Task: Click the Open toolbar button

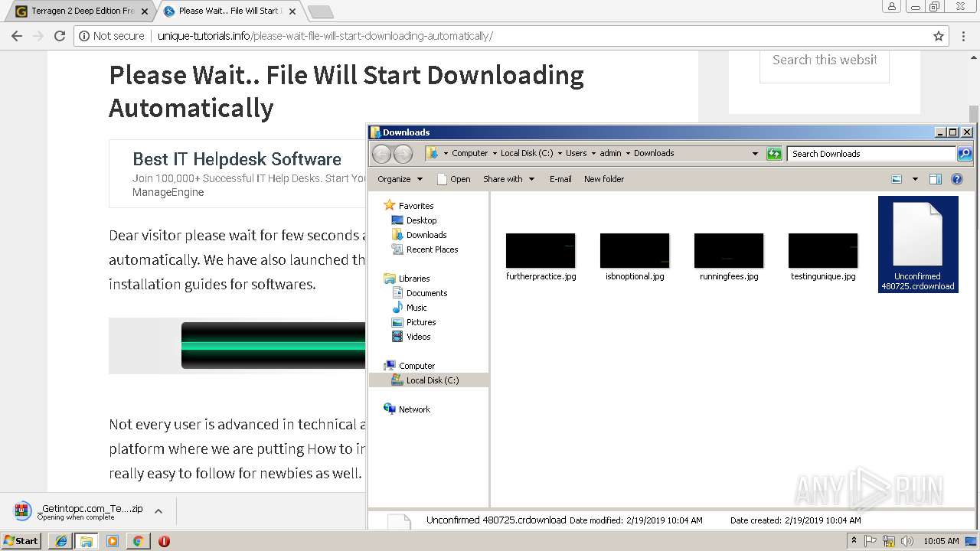Action: pyautogui.click(x=453, y=179)
